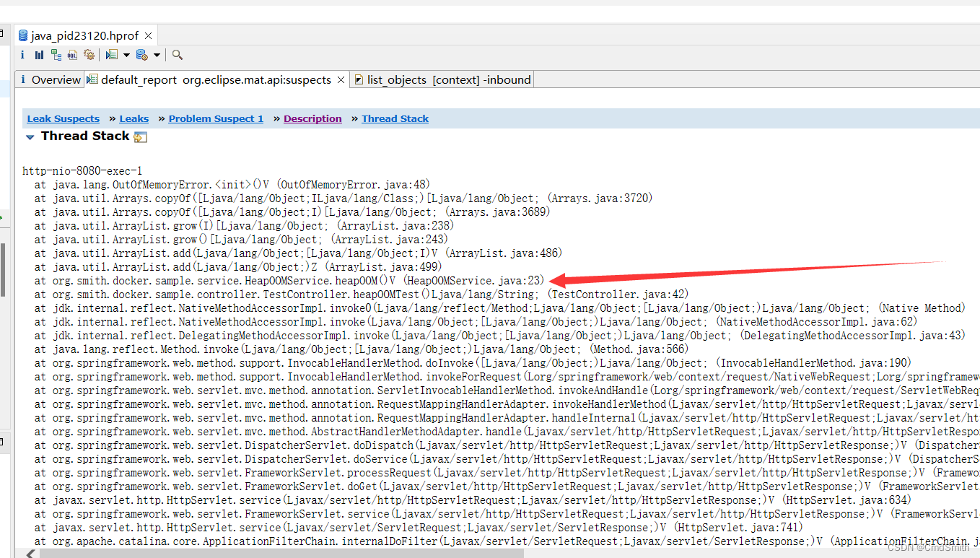Click the DelegatingMethodAccessorImpl.invoke stack line

(x=499, y=336)
